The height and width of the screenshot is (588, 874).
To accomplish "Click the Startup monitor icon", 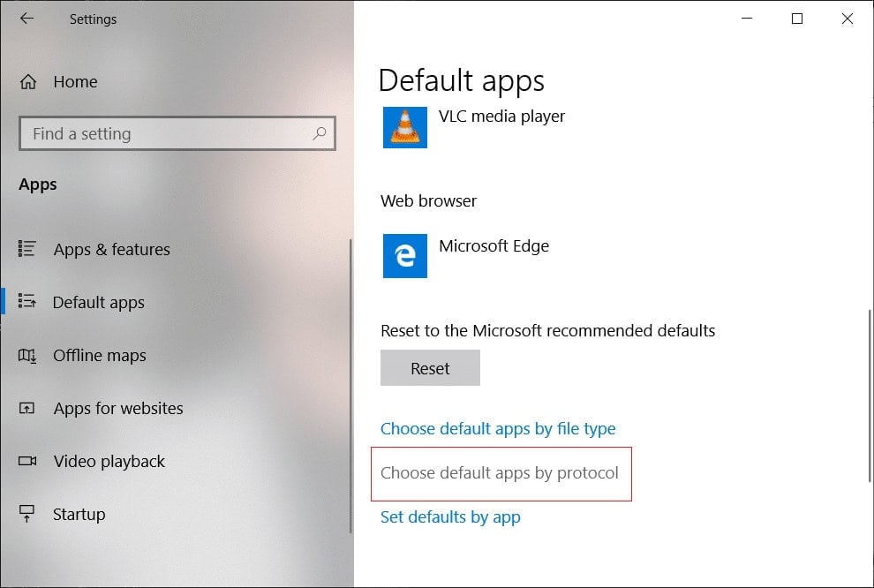I will [28, 514].
